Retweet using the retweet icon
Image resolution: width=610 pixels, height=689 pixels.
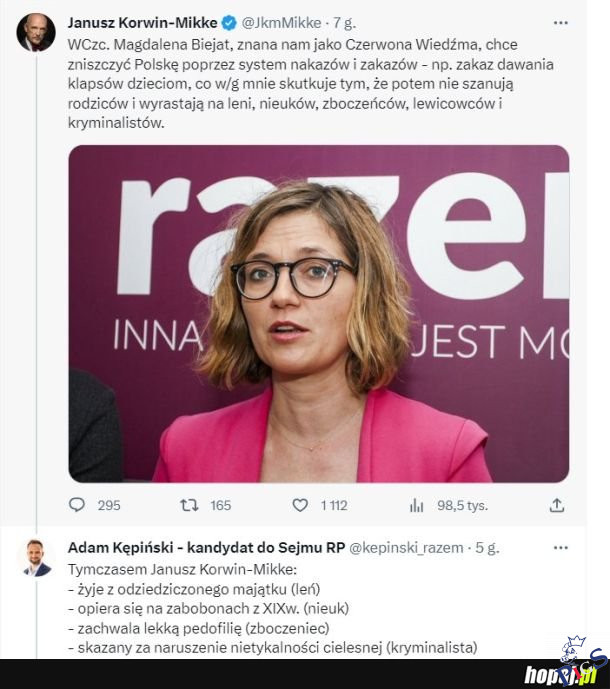[x=187, y=505]
